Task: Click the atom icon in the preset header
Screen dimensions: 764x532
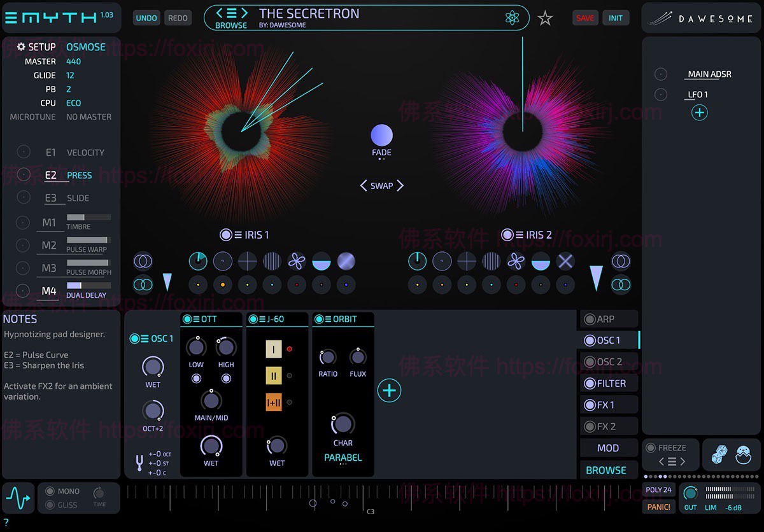Action: pos(513,18)
